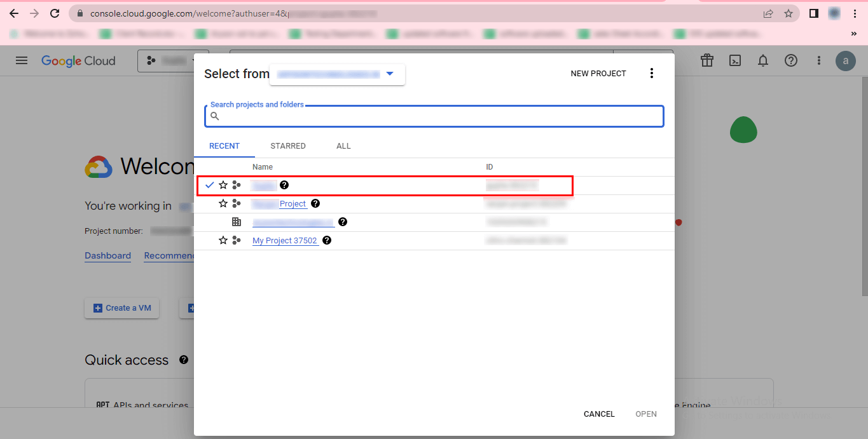Click the Name column header

click(x=263, y=167)
